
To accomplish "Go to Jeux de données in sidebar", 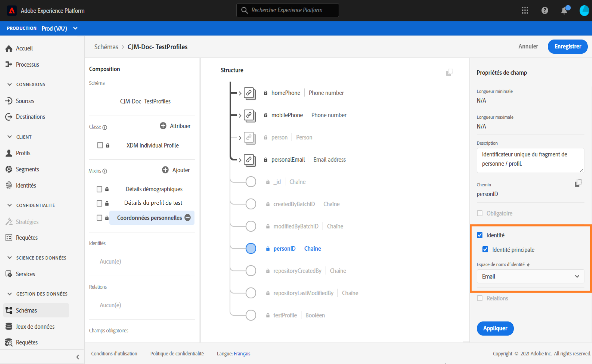I will pos(35,326).
